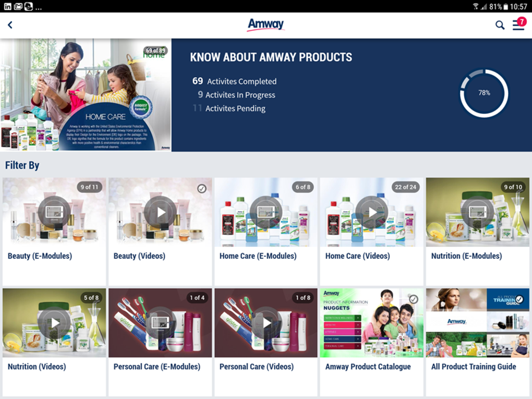Tap the checkmark badge on Amway Product Catalogue
The width and height of the screenshot is (532, 399).
click(414, 299)
